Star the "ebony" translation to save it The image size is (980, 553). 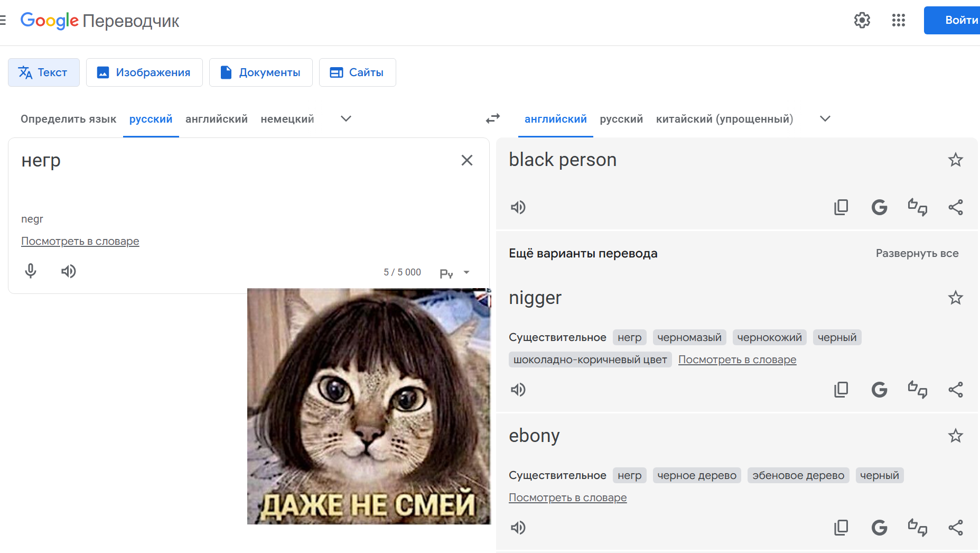point(955,436)
